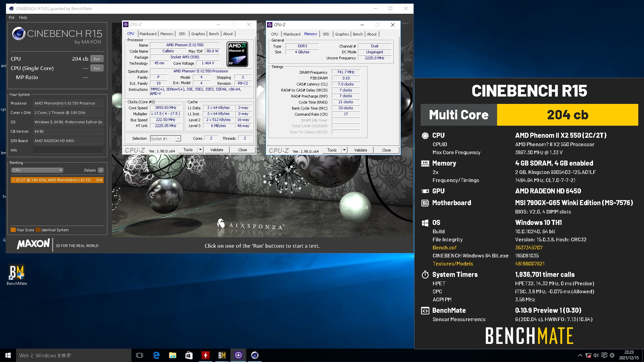The width and height of the screenshot is (644, 362).
Task: Click the Windows Start button
Action: point(8,355)
